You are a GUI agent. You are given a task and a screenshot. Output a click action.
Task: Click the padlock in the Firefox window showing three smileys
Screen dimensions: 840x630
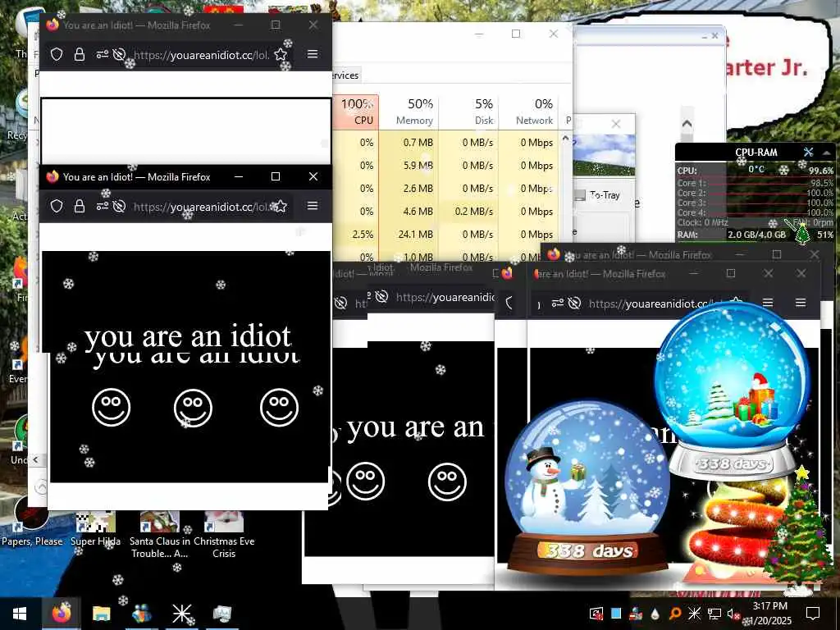tap(80, 206)
